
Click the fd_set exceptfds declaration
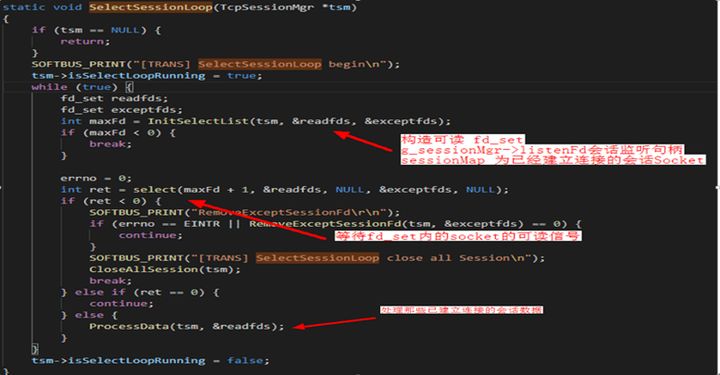[122, 110]
